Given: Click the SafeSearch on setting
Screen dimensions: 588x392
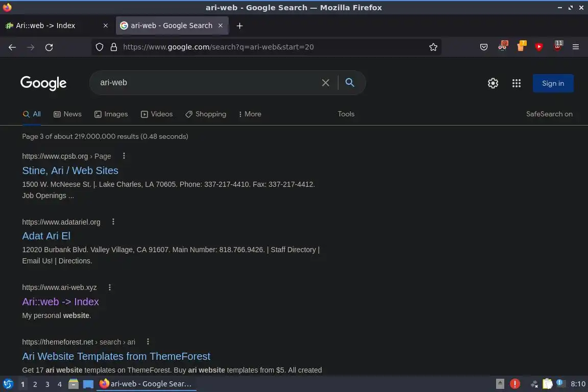Looking at the screenshot, I should pyautogui.click(x=549, y=114).
